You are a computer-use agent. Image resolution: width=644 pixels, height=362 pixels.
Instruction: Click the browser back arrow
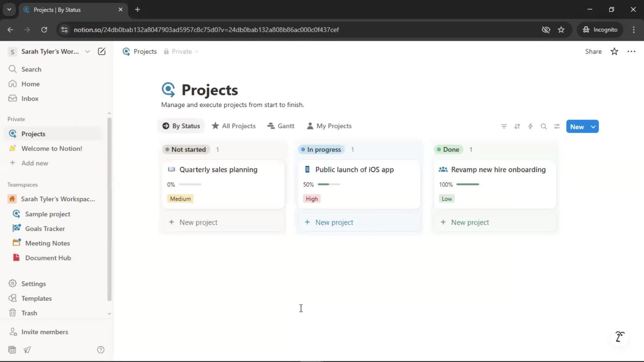click(10, 29)
